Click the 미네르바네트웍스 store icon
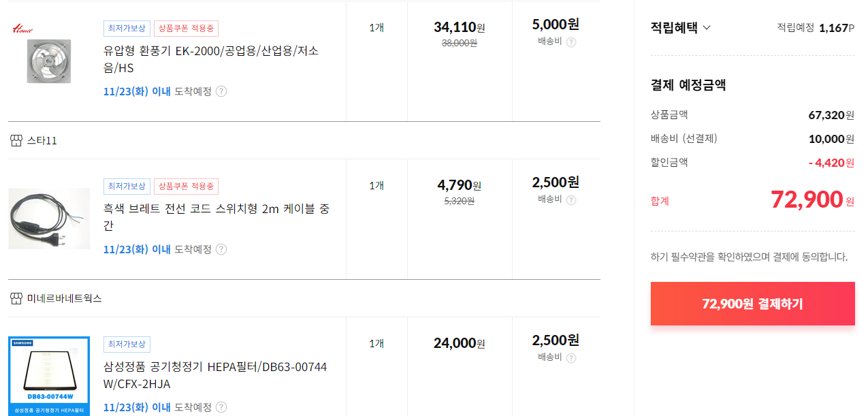The image size is (868, 416). point(16,299)
